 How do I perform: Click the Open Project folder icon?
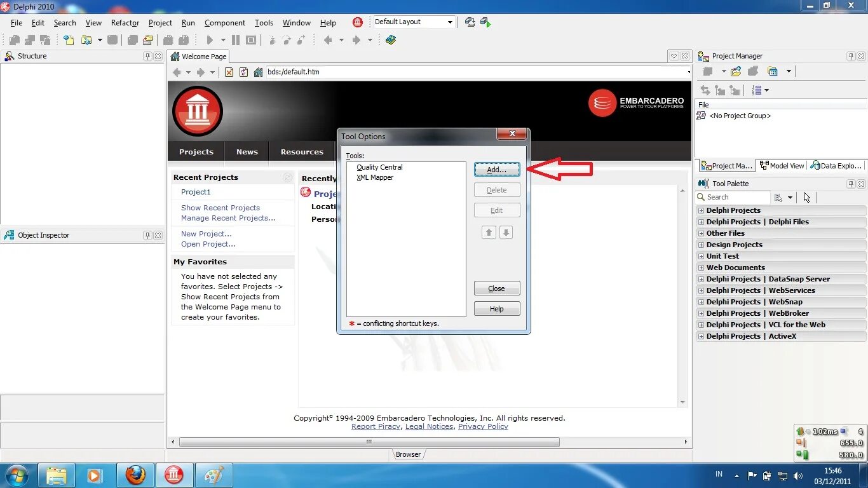(148, 40)
